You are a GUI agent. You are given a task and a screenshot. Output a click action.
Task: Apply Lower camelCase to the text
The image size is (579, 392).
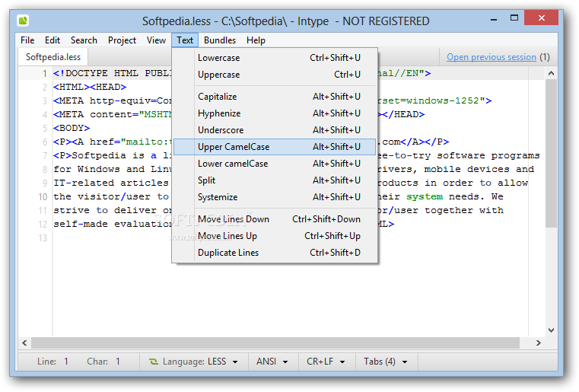click(275, 164)
